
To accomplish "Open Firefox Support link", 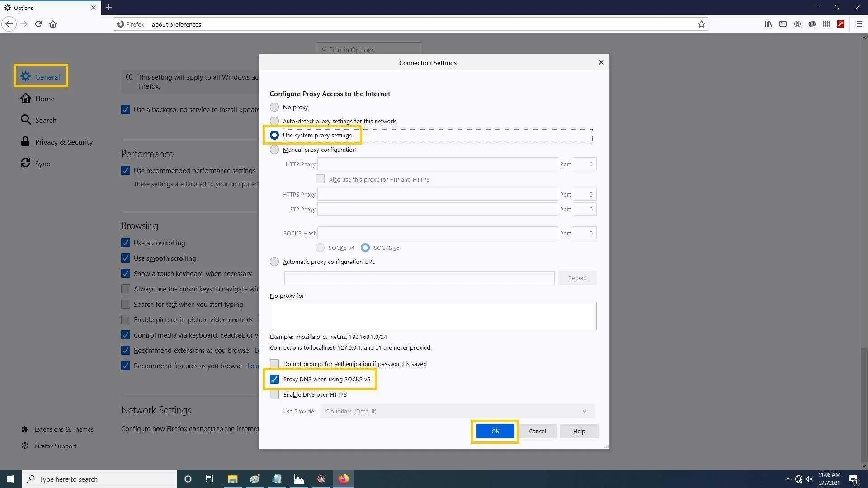I will coord(49,446).
